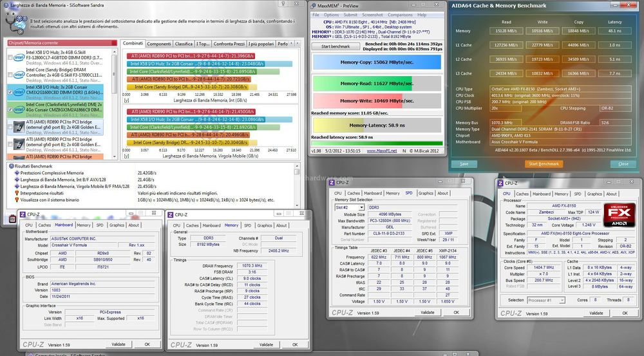
Task: Open the I più popolari tab in Sandra
Action: coord(261,44)
